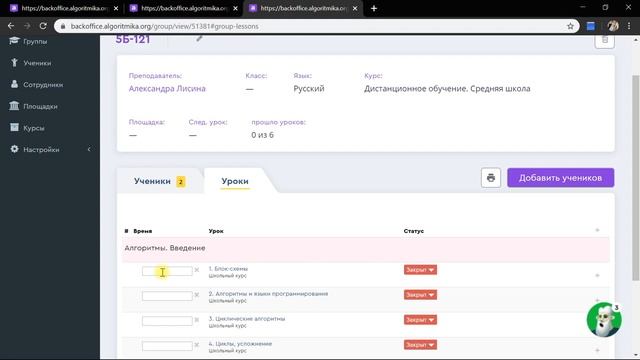Click time field for lesson 1 Блок-схемы
The width and height of the screenshot is (640, 360).
pos(167,271)
